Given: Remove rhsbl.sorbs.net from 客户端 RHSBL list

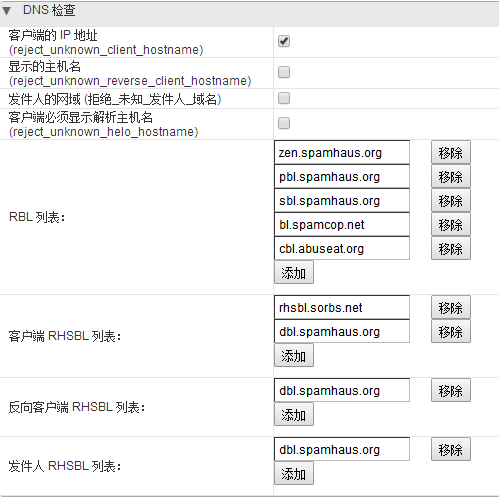Looking at the screenshot, I should point(451,308).
